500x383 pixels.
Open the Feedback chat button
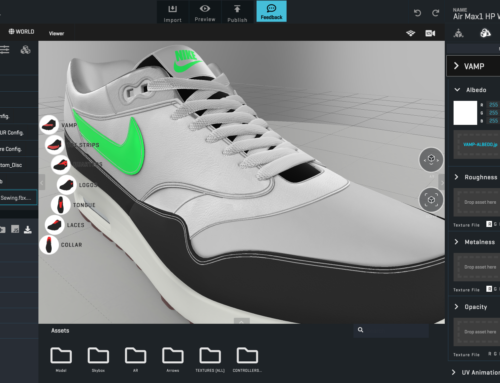click(271, 12)
